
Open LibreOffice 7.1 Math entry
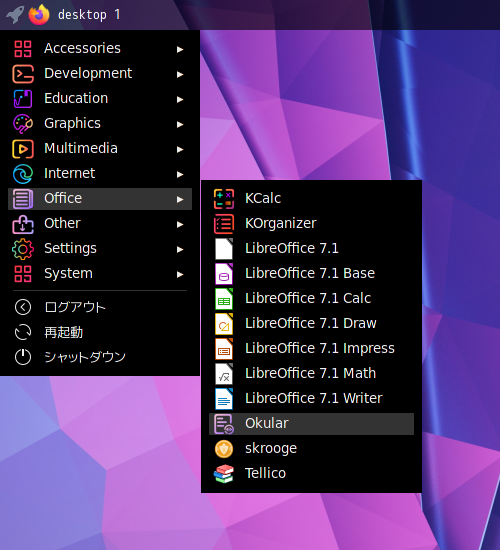[311, 374]
